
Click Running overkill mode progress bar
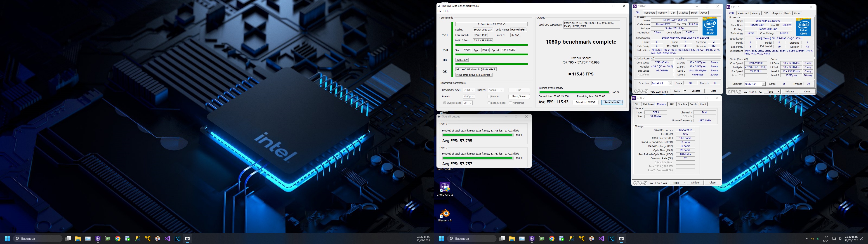click(x=574, y=92)
